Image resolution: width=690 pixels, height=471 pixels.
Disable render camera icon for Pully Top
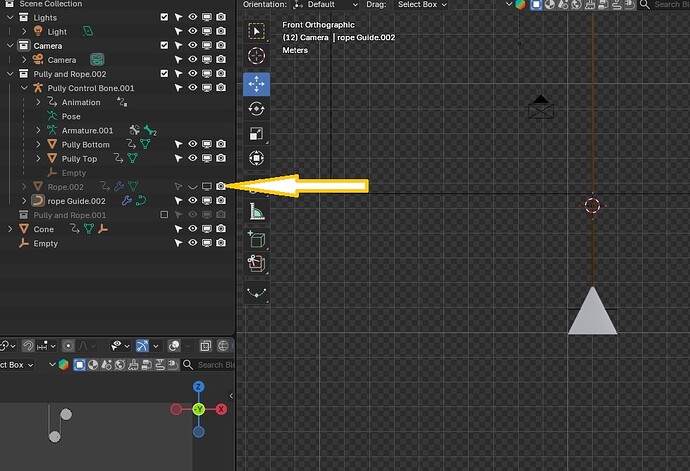pyautogui.click(x=221, y=158)
